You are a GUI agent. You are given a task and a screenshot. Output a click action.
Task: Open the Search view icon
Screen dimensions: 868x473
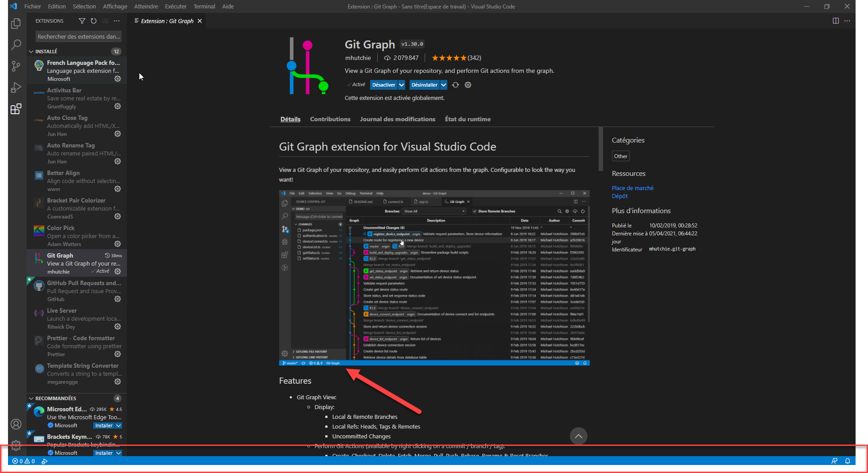pos(16,44)
